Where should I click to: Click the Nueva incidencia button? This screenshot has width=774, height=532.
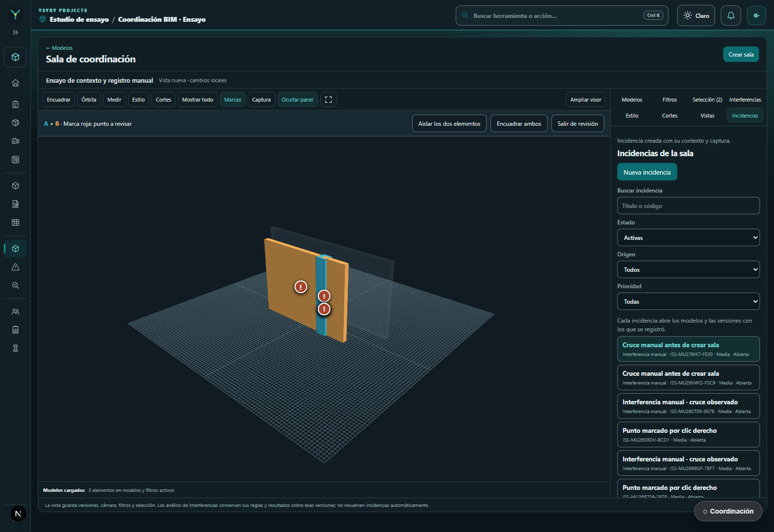click(x=647, y=172)
